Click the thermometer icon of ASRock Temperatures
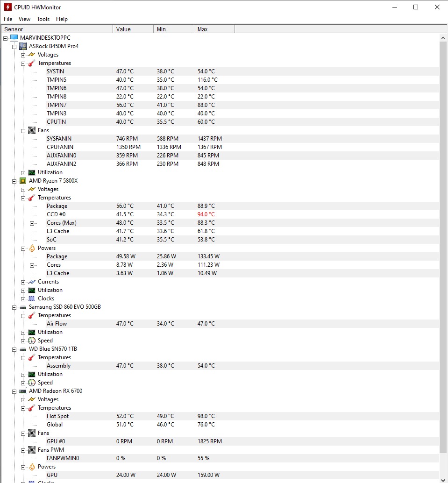448x483 pixels. 32,63
